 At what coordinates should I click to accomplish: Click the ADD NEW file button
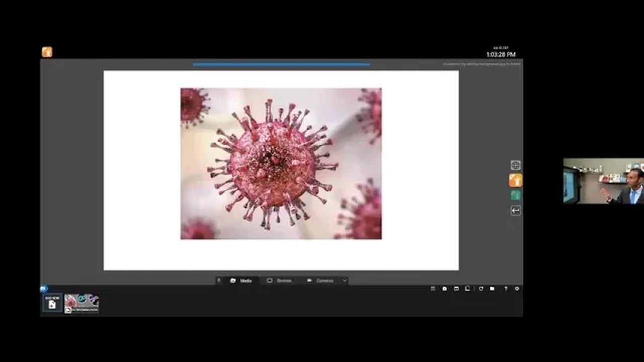click(52, 303)
